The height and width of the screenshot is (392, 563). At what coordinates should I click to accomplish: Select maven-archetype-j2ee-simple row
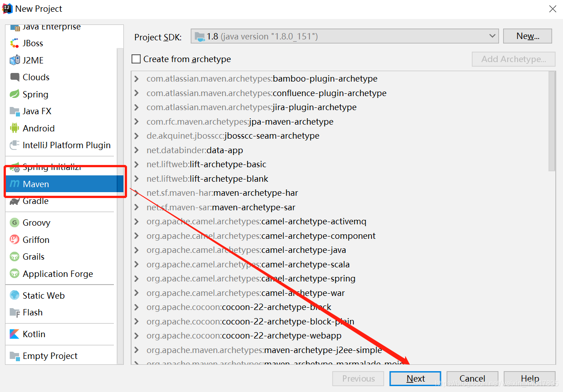click(339, 350)
